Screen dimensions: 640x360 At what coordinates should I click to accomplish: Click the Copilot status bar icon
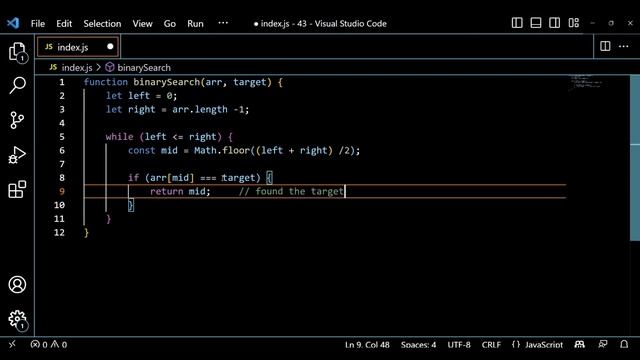point(580,344)
